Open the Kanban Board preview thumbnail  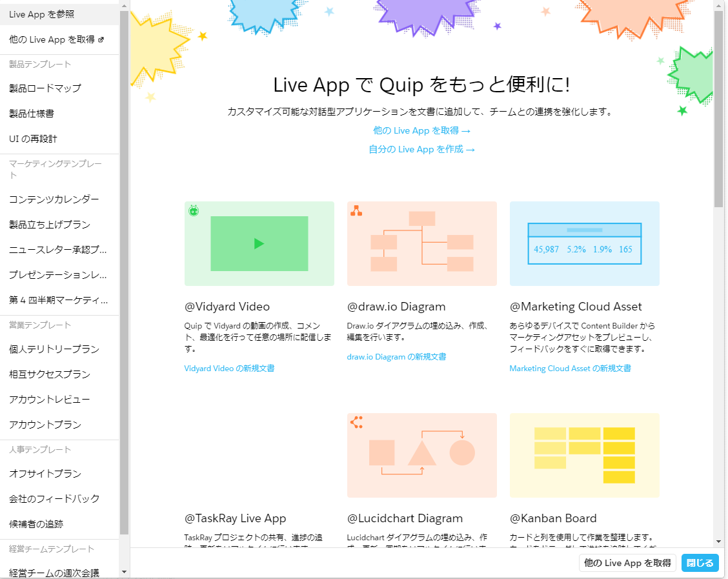point(584,455)
